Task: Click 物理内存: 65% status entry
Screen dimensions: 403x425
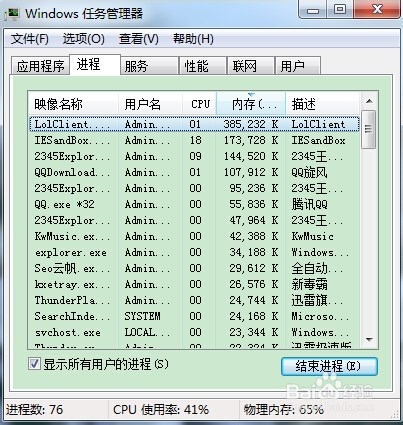Action: pyautogui.click(x=284, y=410)
